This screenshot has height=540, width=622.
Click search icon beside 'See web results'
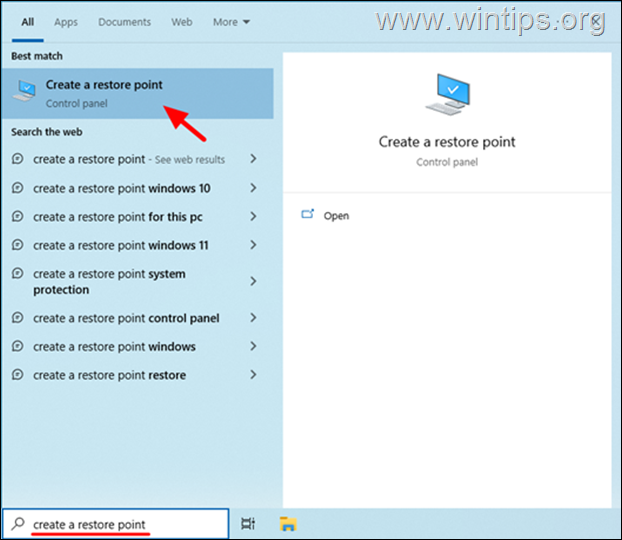point(17,158)
